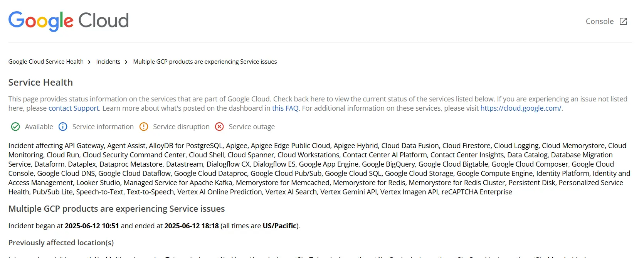Viewport: 644px width, 258px height.
Task: Click the red Service outage icon
Action: pos(219,127)
